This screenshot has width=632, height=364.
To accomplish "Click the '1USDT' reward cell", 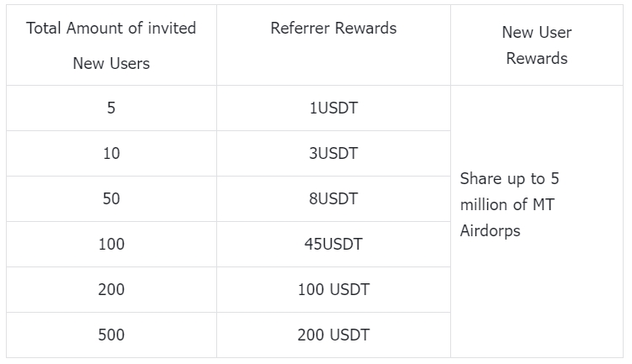I will [x=333, y=108].
